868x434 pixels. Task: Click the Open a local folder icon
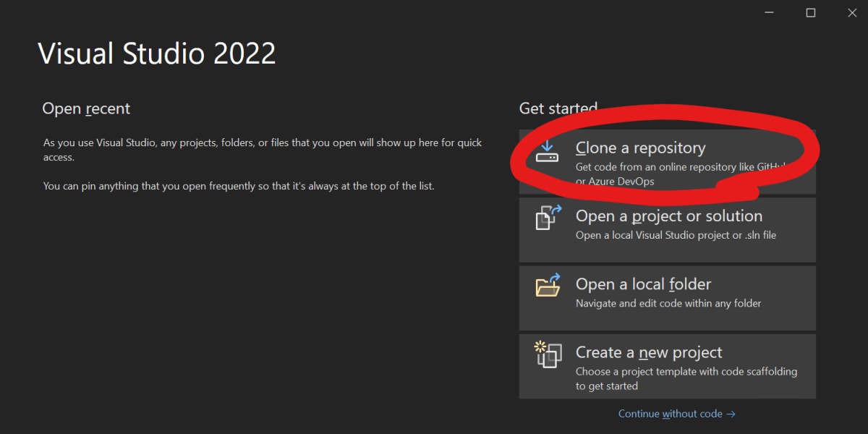point(548,285)
